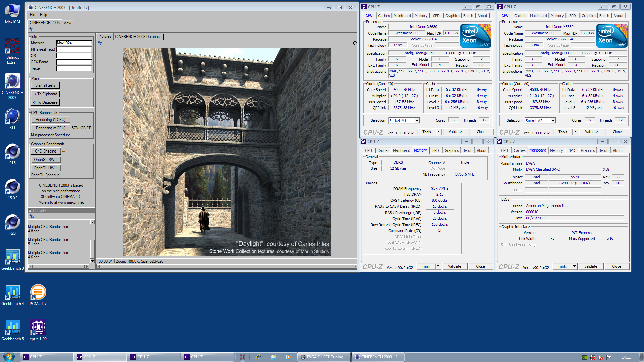This screenshot has width=644, height=362.
Task: Expand Tools arrow in CPU-Z Mainboard window
Action: click(574, 266)
